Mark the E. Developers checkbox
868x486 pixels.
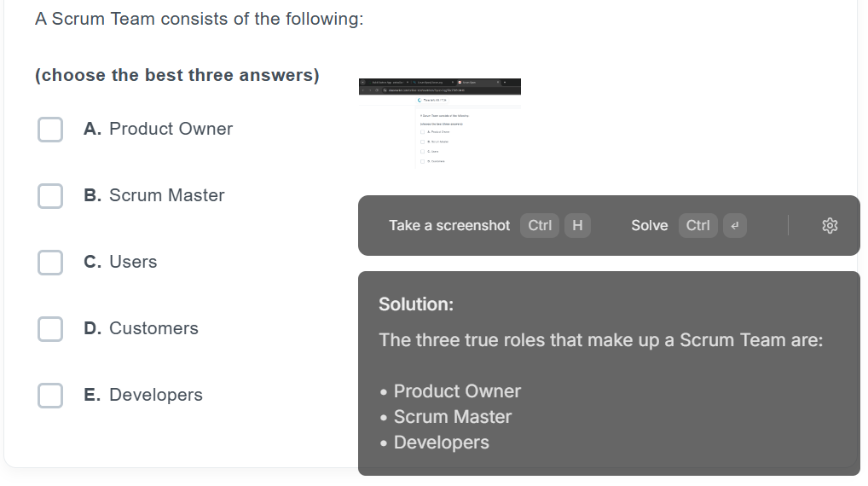coord(50,396)
